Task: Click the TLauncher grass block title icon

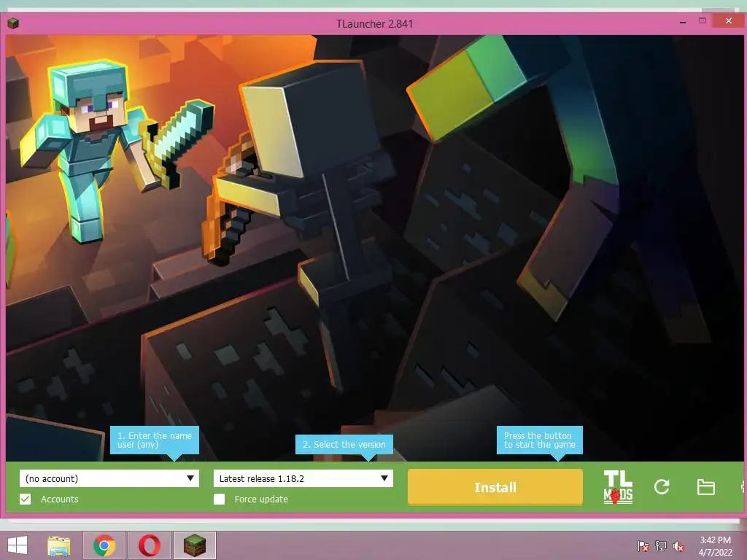Action: 13,23
